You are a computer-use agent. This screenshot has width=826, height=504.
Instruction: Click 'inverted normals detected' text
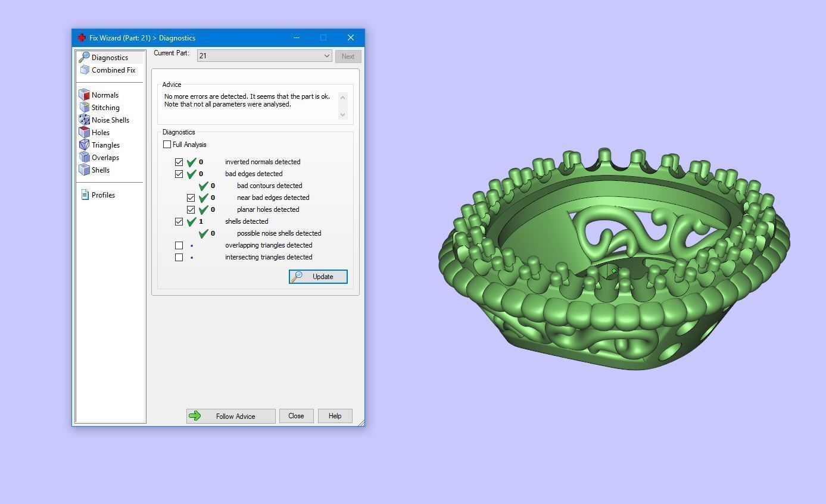(263, 162)
